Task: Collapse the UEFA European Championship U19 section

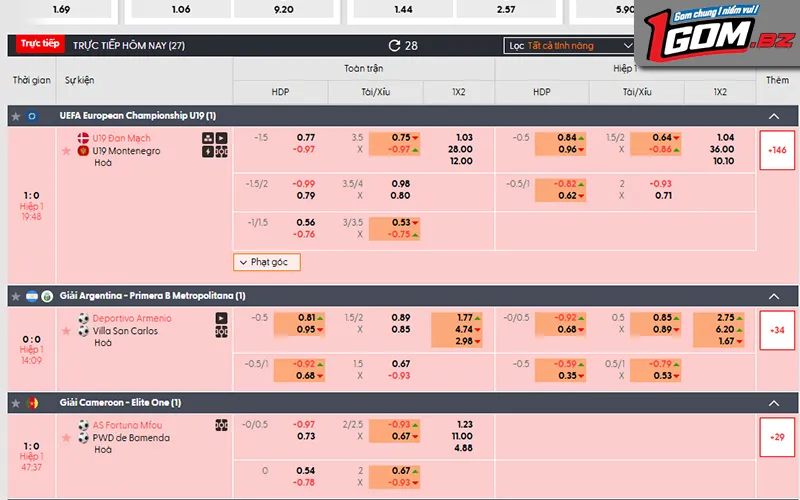Action: [x=773, y=116]
